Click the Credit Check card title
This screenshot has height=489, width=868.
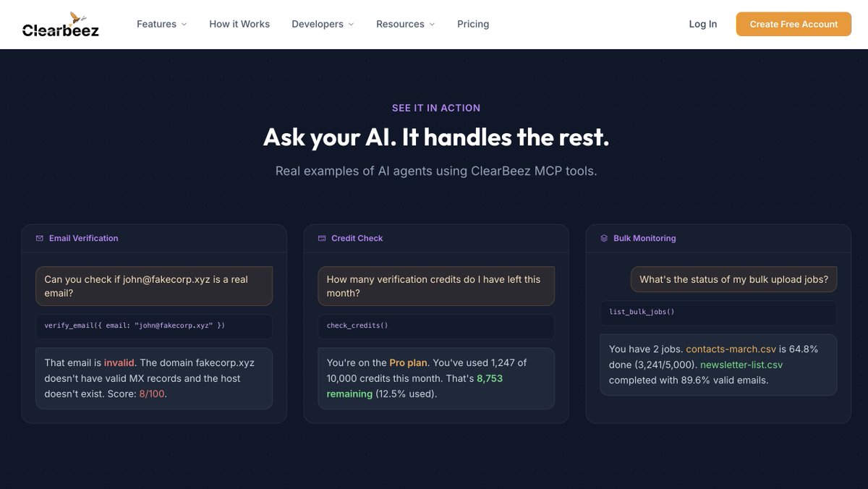(357, 238)
